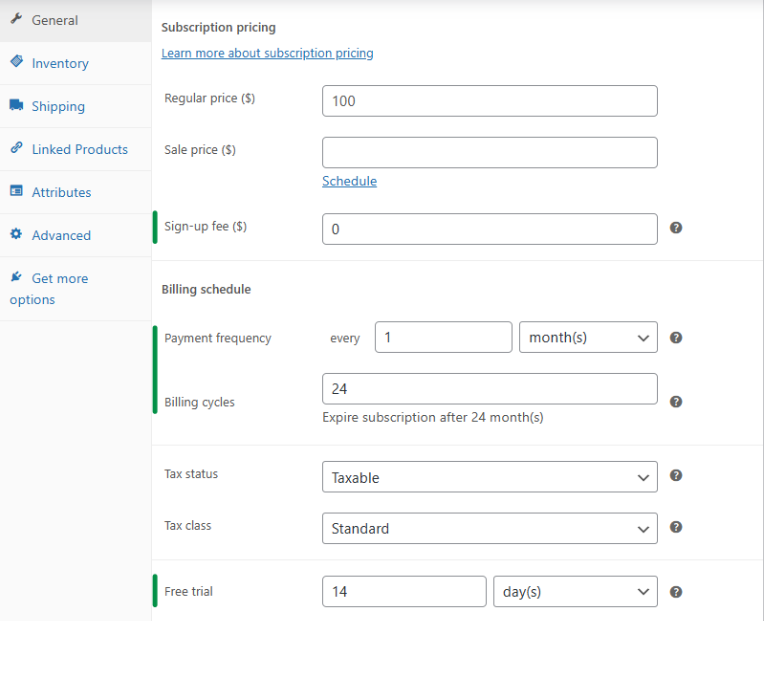Focus the Sign-up fee field
The height and width of the screenshot is (697, 765).
click(490, 229)
